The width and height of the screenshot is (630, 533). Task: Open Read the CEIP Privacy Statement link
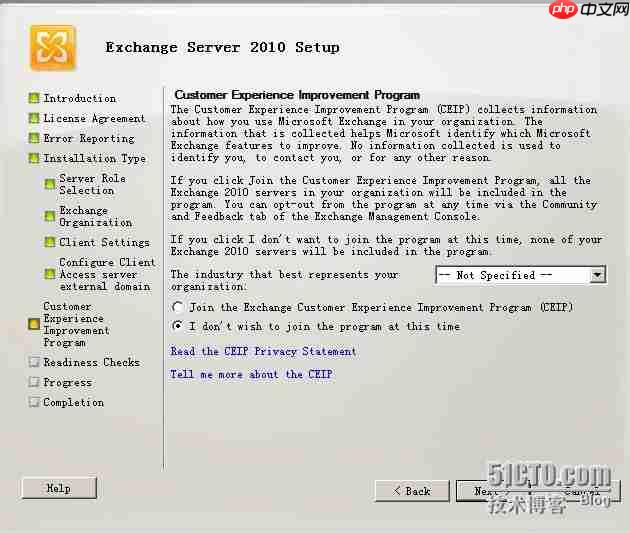pos(263,351)
